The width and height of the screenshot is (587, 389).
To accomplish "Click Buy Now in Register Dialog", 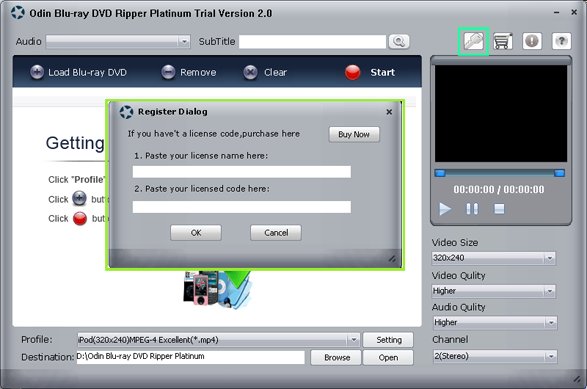I will pos(354,134).
